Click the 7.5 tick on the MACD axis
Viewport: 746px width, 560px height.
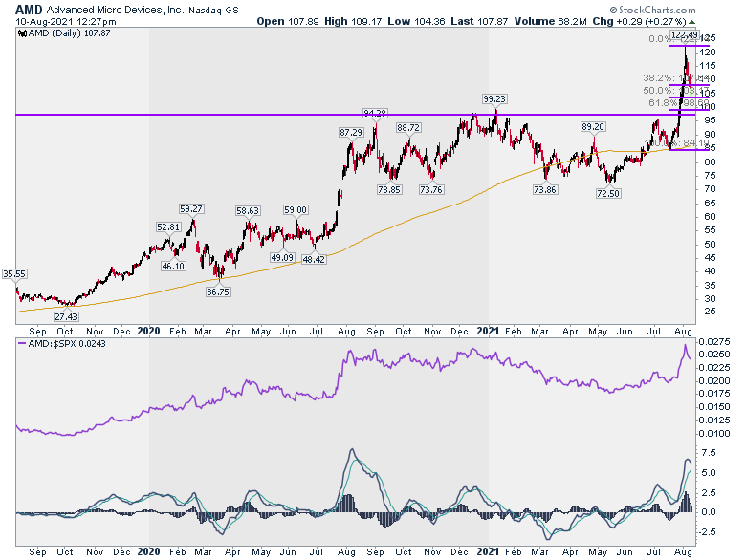click(x=709, y=453)
